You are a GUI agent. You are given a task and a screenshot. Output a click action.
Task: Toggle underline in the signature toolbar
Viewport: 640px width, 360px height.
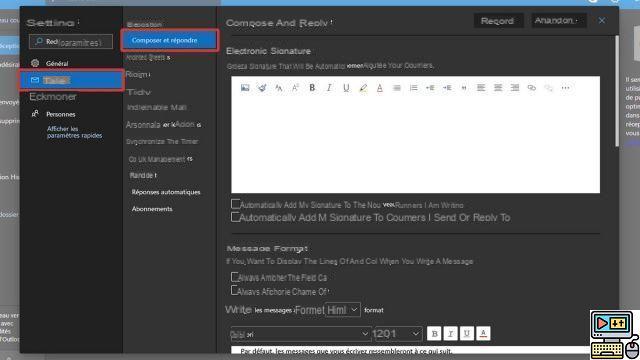[x=346, y=88]
